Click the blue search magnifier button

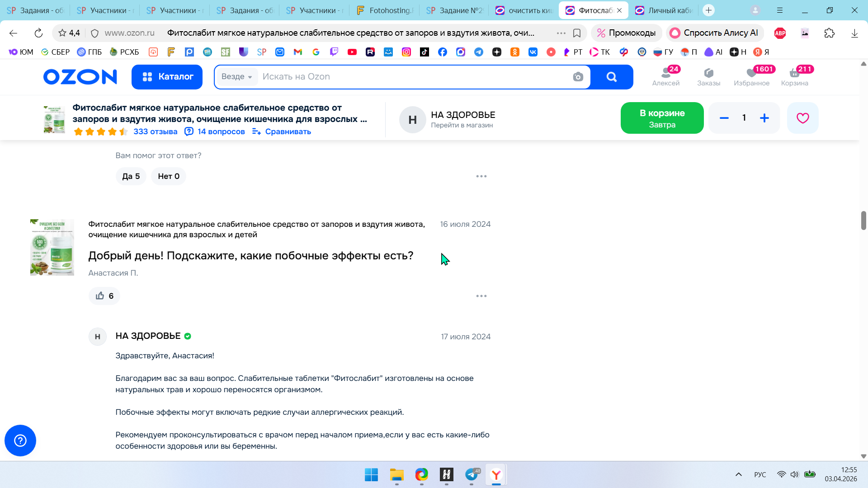coord(611,77)
